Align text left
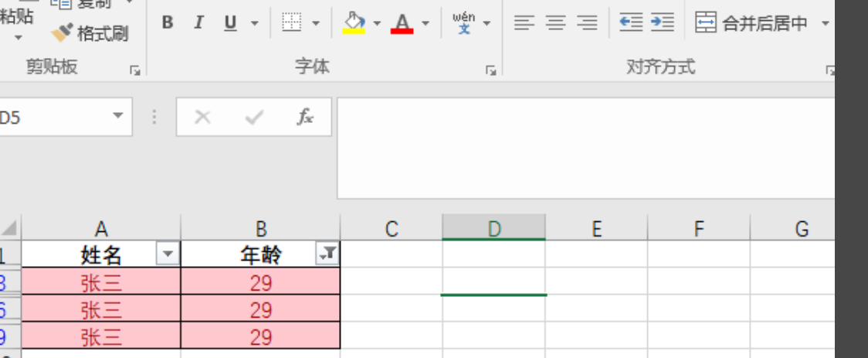868x358 pixels. pos(524,22)
